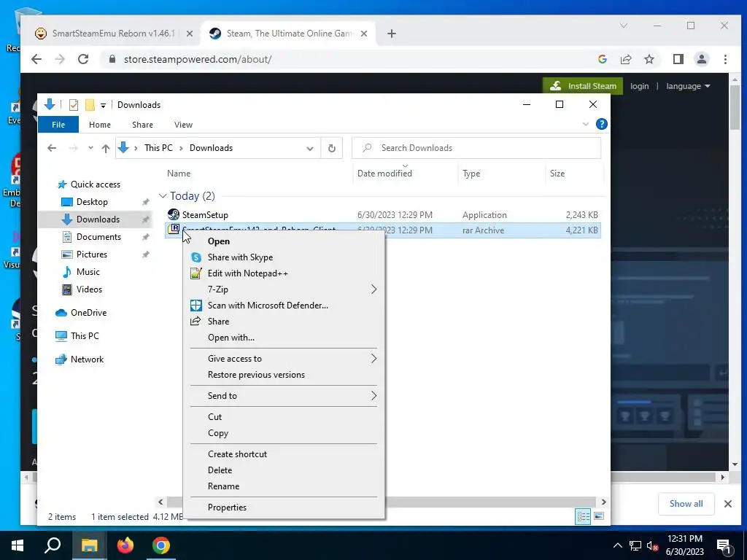Switch to SmartSteamEmu Reborn browser tab
Viewport: 747px width, 560px height.
[113, 34]
